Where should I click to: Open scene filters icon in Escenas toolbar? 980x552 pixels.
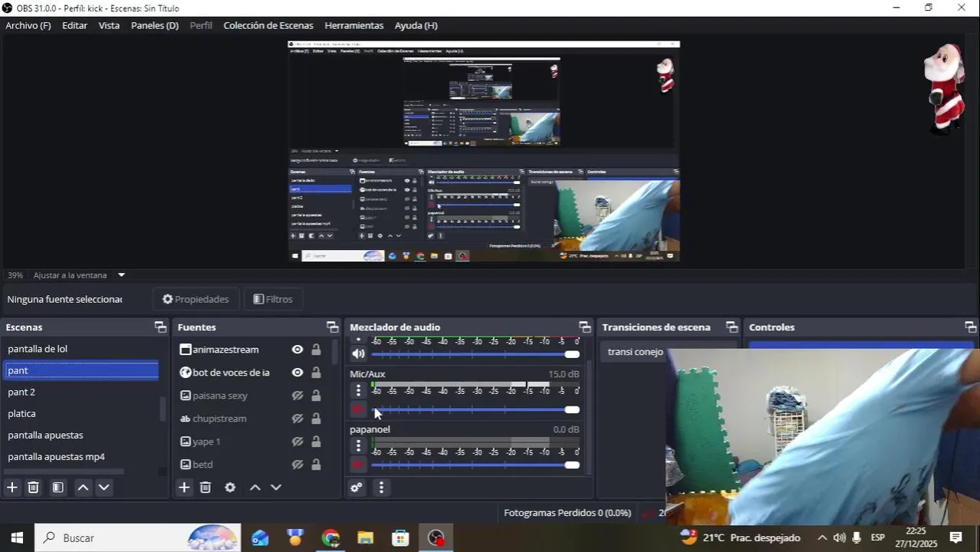(58, 488)
